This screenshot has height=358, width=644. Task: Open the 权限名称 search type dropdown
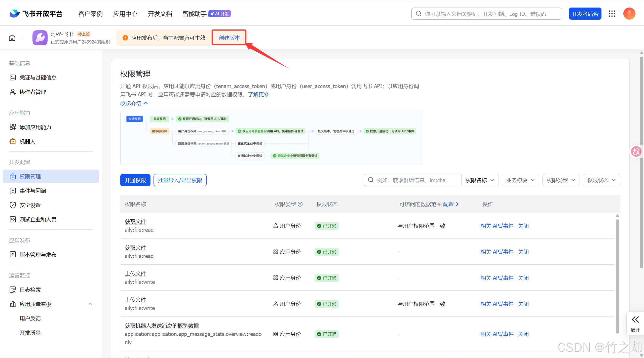tap(480, 180)
